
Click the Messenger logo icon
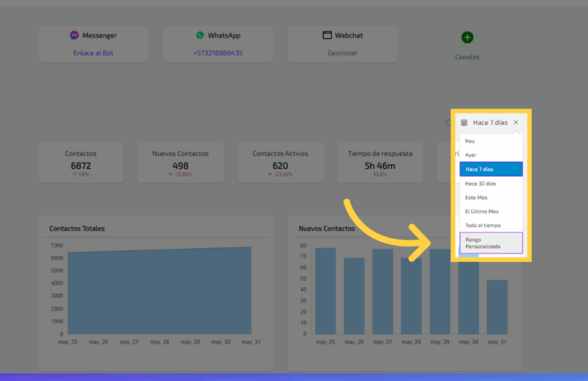[x=74, y=36]
